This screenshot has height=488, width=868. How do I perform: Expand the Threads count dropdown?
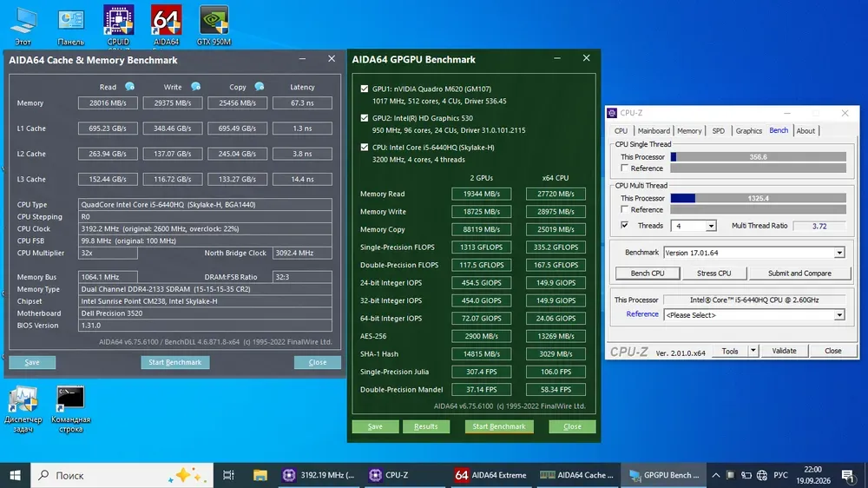pos(711,226)
